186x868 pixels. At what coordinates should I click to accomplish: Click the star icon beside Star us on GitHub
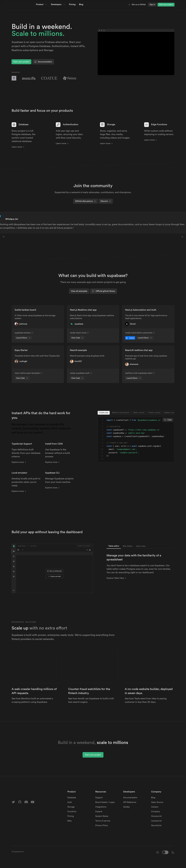(x=129, y=5)
